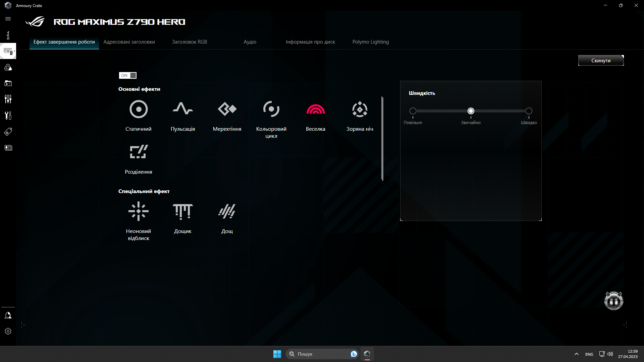Choose the Веселка rainbow effect
Screen dimensions: 644x362
316,109
